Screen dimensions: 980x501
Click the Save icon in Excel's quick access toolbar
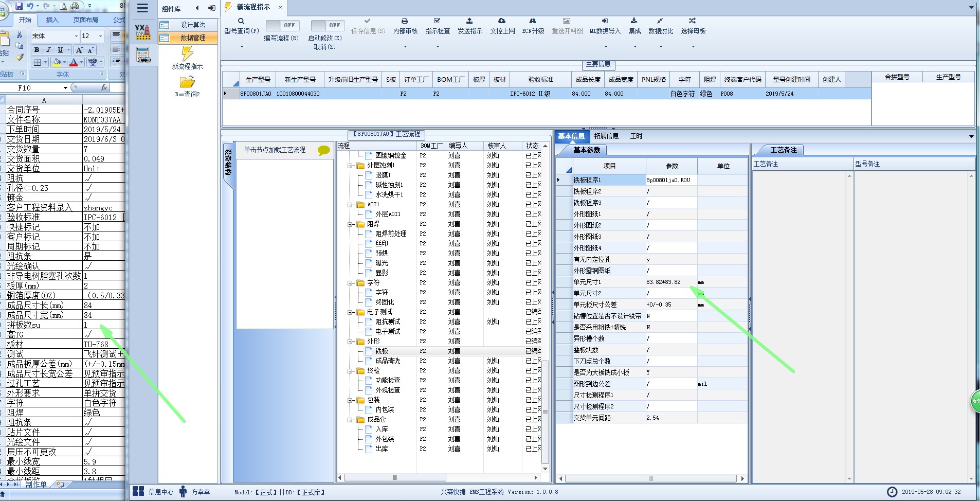click(x=19, y=6)
